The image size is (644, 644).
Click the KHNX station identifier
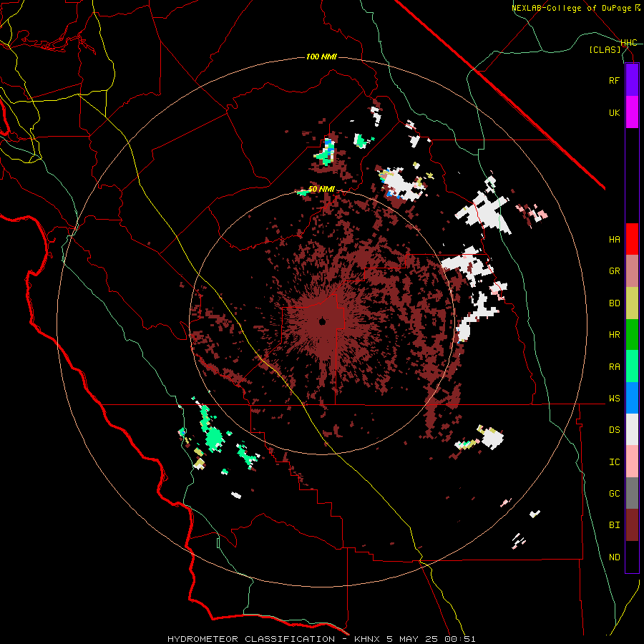click(367, 639)
